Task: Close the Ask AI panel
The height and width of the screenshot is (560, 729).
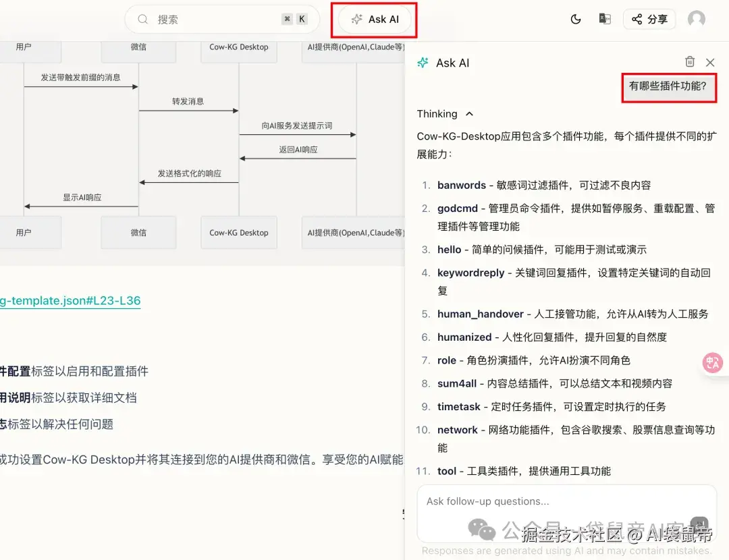Action: pyautogui.click(x=710, y=62)
